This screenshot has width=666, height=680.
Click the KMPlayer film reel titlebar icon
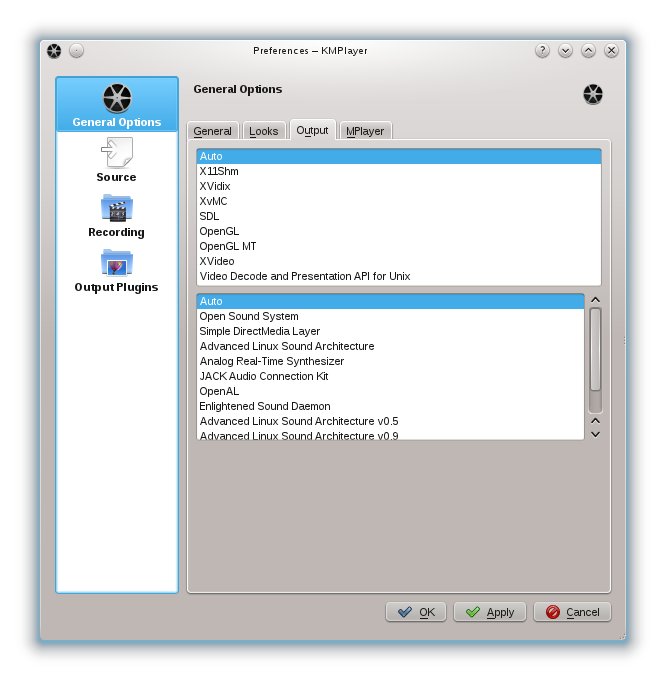coord(54,51)
